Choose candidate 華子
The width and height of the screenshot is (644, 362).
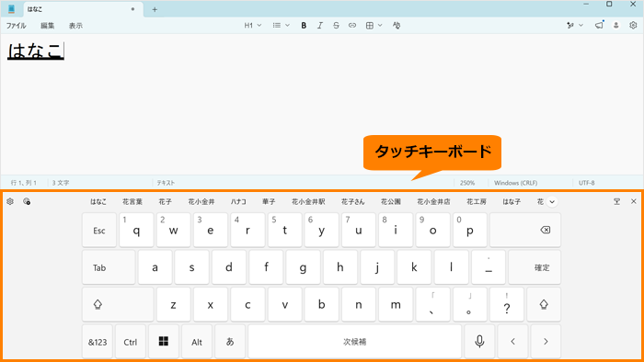269,202
